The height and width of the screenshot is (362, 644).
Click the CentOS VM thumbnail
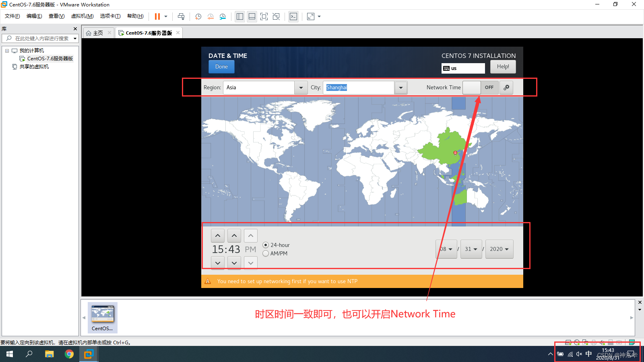click(x=103, y=318)
